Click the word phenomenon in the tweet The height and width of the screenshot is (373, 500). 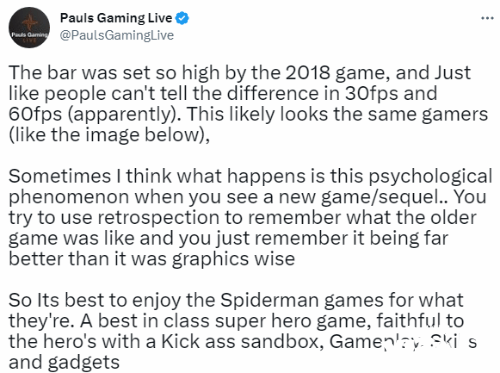[x=69, y=198]
